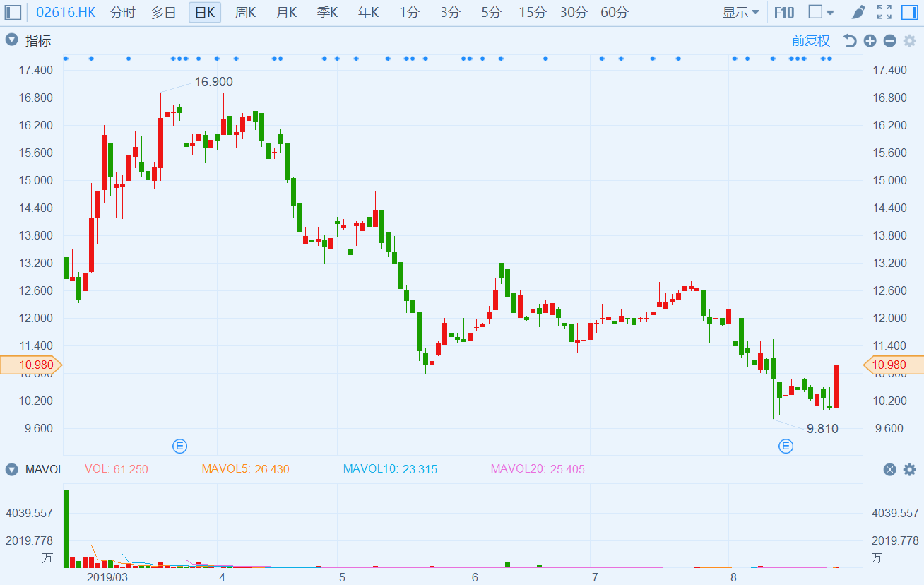
Task: Click the VOL: 61.250 value
Action: (x=117, y=469)
